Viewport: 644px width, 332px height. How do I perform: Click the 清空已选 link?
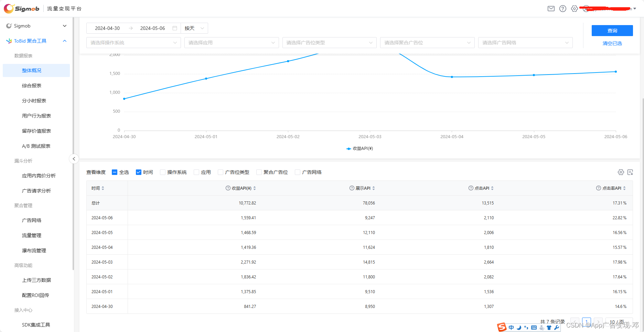(612, 43)
